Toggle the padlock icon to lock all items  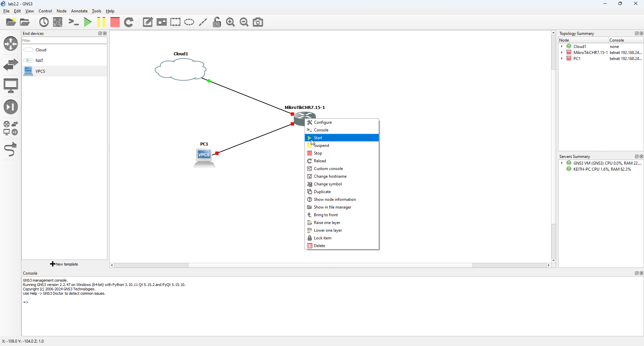(217, 22)
